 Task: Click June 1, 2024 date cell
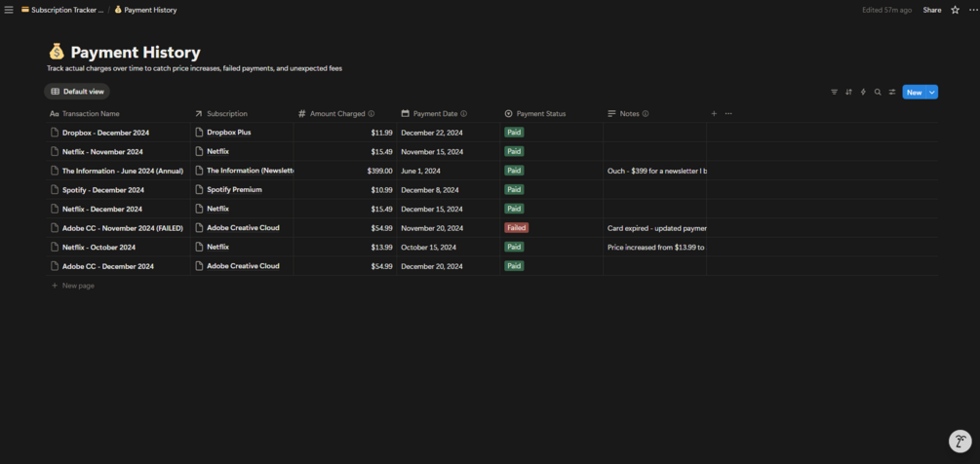click(x=449, y=171)
